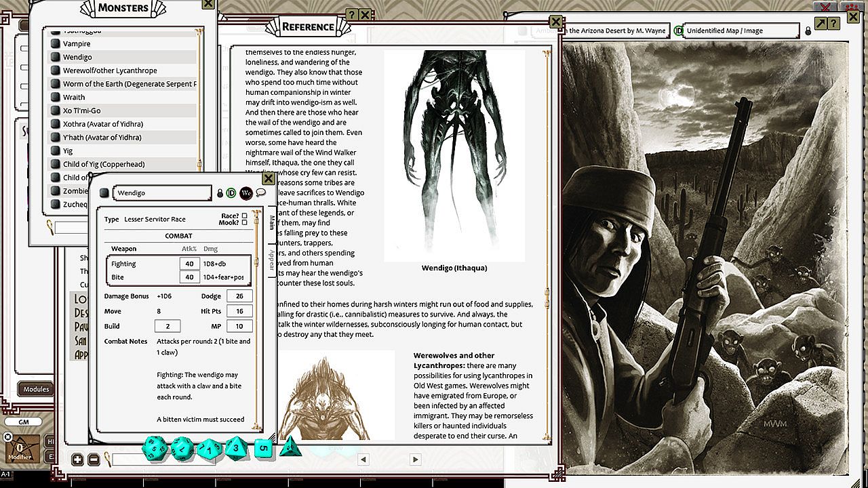Click the Wendigo name field
868x488 pixels.
pos(163,193)
